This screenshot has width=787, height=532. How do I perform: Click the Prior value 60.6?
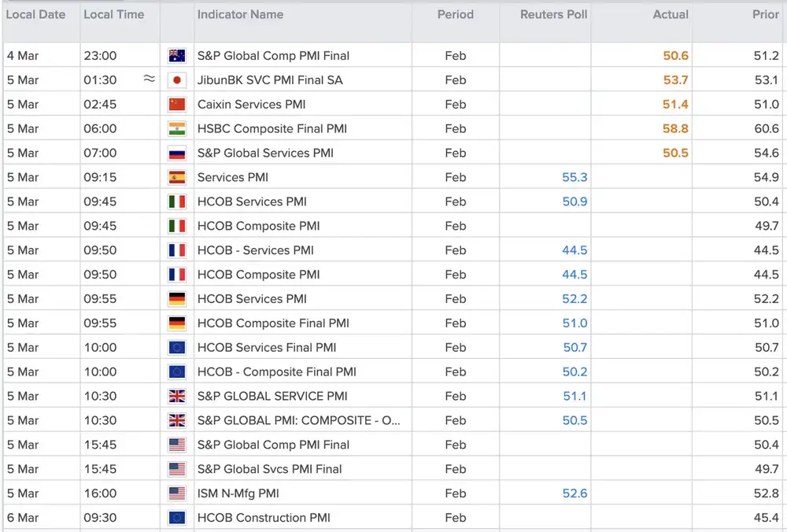point(767,129)
